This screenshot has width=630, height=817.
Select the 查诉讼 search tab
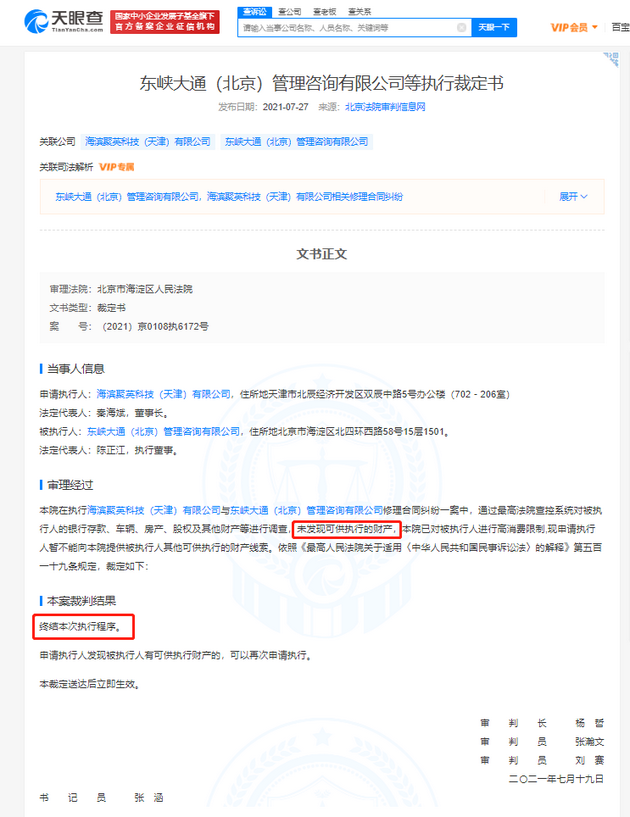[254, 11]
